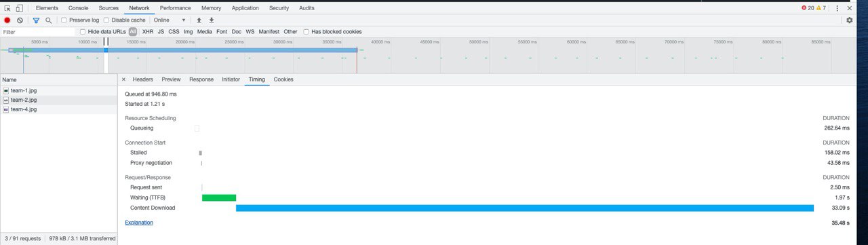Select request team-4.jpg

coord(58,109)
